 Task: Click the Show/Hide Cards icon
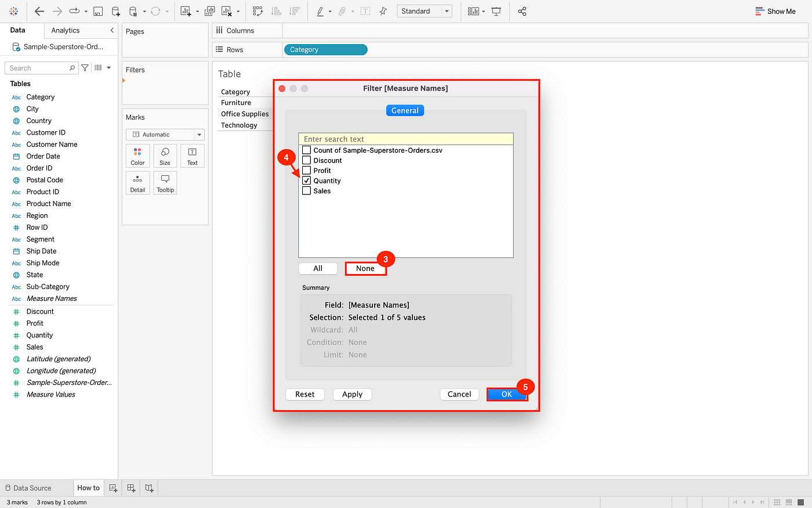point(474,11)
